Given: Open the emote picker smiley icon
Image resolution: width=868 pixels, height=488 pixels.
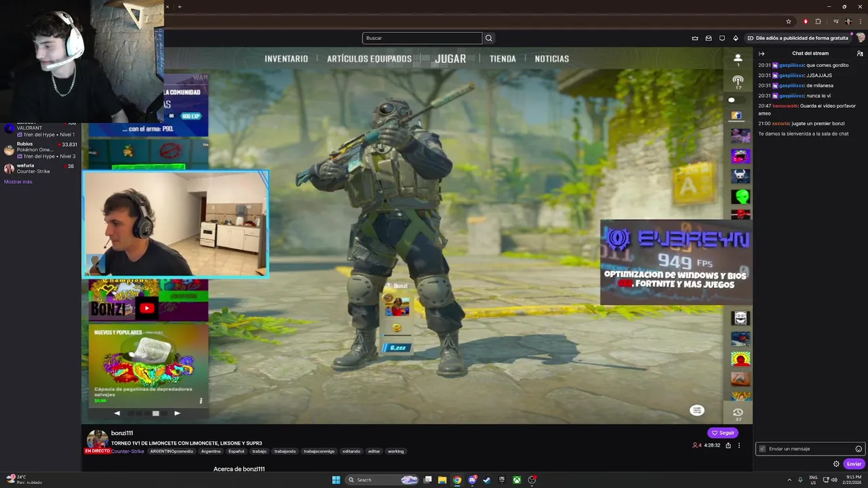Looking at the screenshot, I should point(859,449).
